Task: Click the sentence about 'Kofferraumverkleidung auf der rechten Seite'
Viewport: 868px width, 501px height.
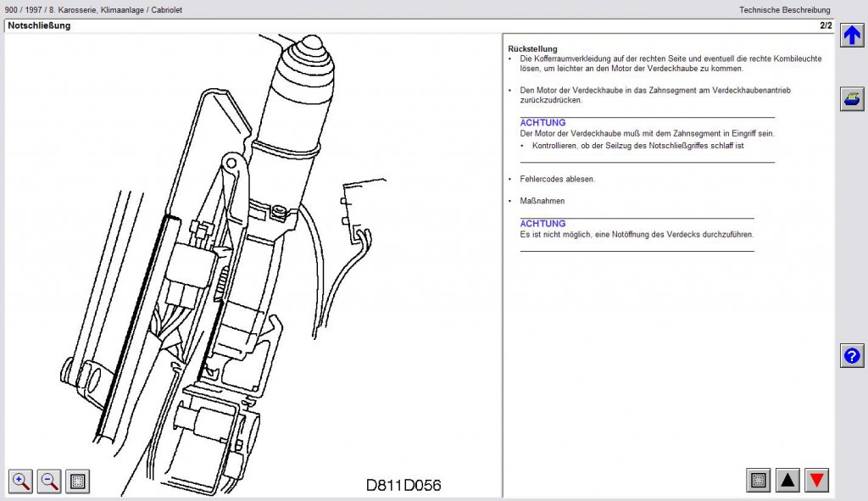Action: [x=670, y=64]
